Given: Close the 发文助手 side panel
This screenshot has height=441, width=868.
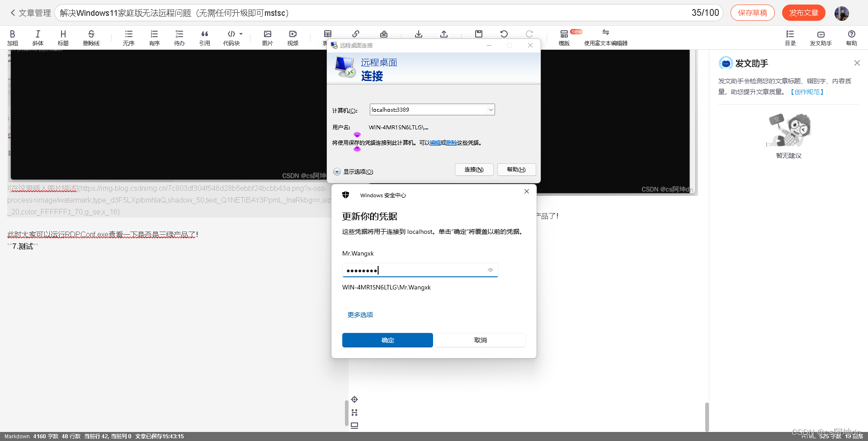Looking at the screenshot, I should pos(857,63).
